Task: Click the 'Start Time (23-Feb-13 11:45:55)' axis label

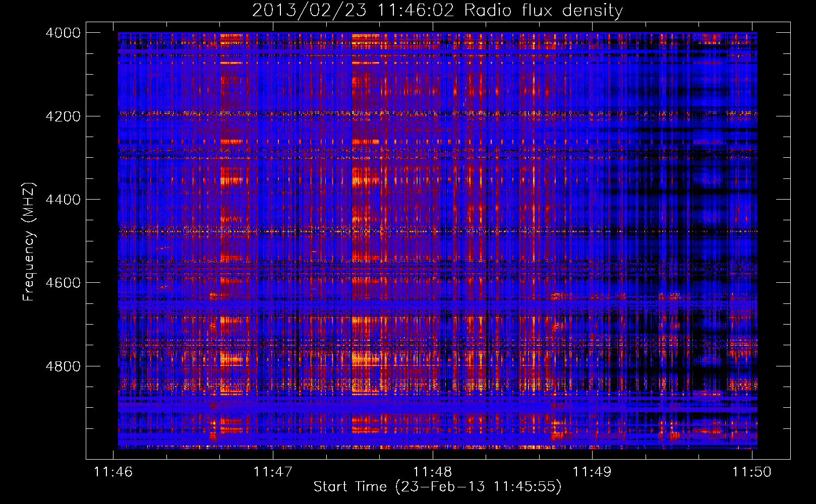Action: click(x=437, y=487)
